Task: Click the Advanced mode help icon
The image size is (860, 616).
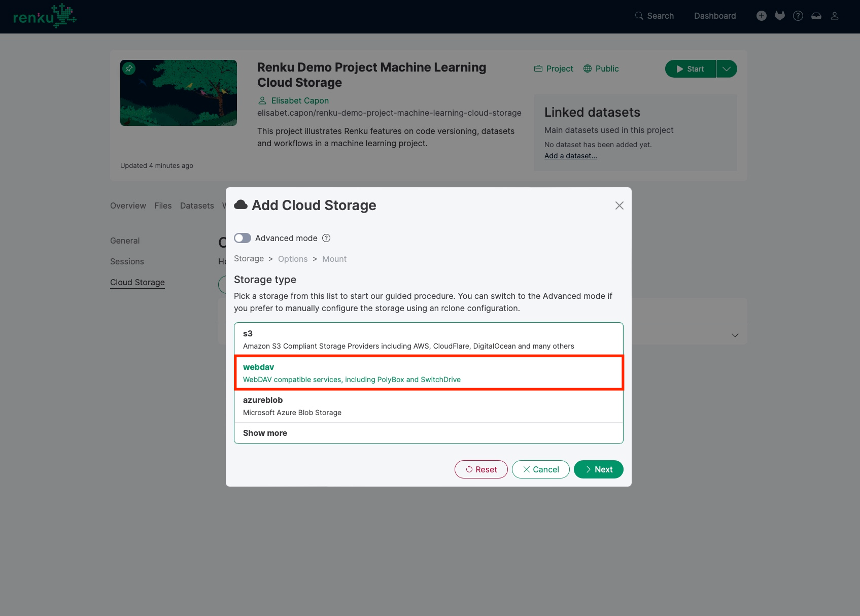Action: point(326,238)
